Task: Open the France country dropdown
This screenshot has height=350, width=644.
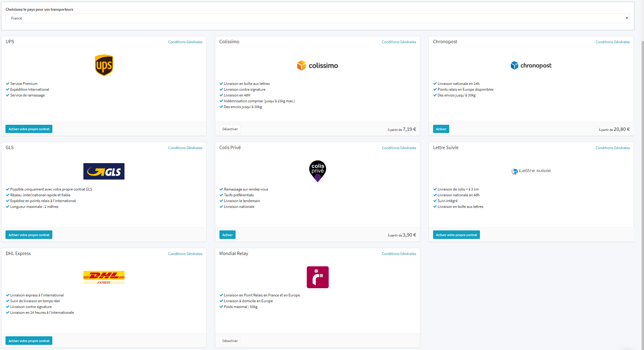Action: tap(317, 18)
